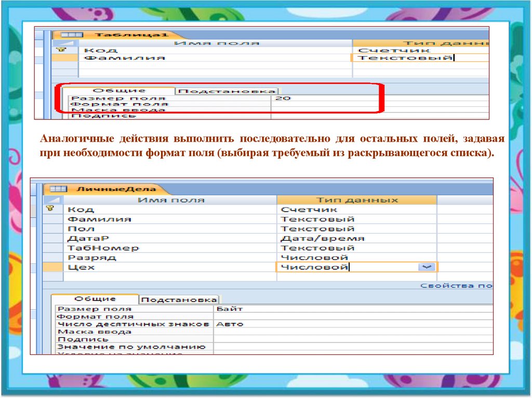Click primary key icon beside Код in ЛичныеДела

(50, 208)
